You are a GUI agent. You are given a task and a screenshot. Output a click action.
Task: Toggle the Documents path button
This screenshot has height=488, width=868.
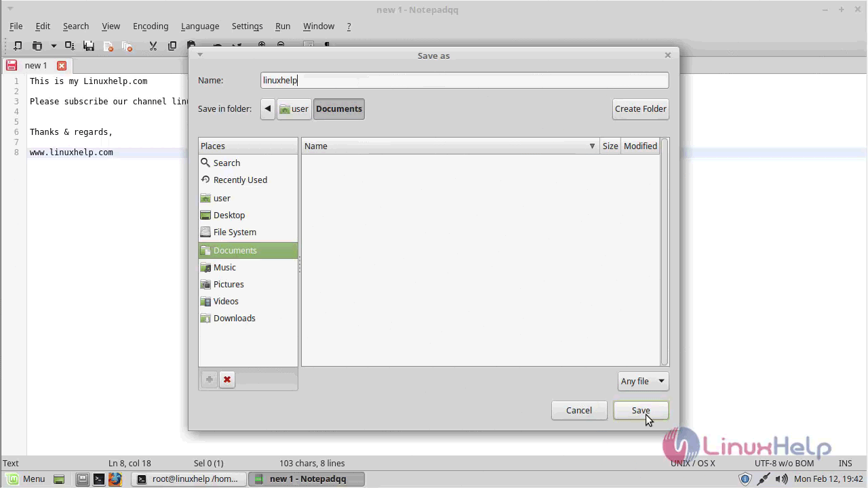tap(338, 108)
